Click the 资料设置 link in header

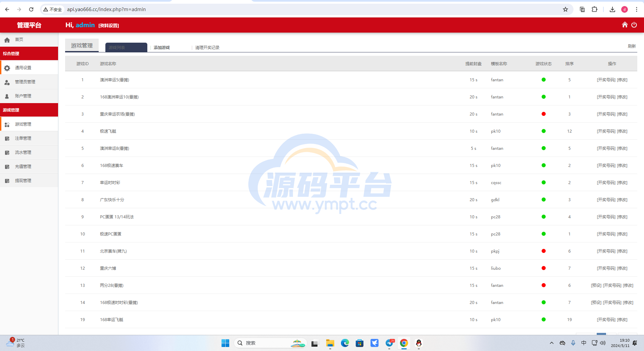109,26
